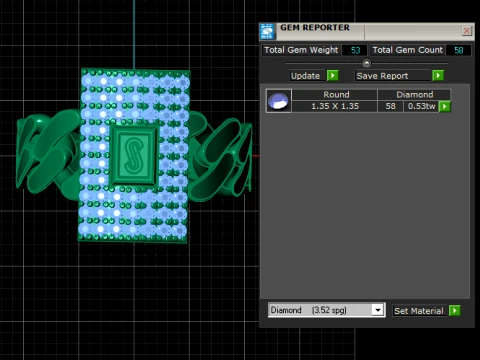
Task: Click the Total Gem Count value field
Action: click(459, 50)
